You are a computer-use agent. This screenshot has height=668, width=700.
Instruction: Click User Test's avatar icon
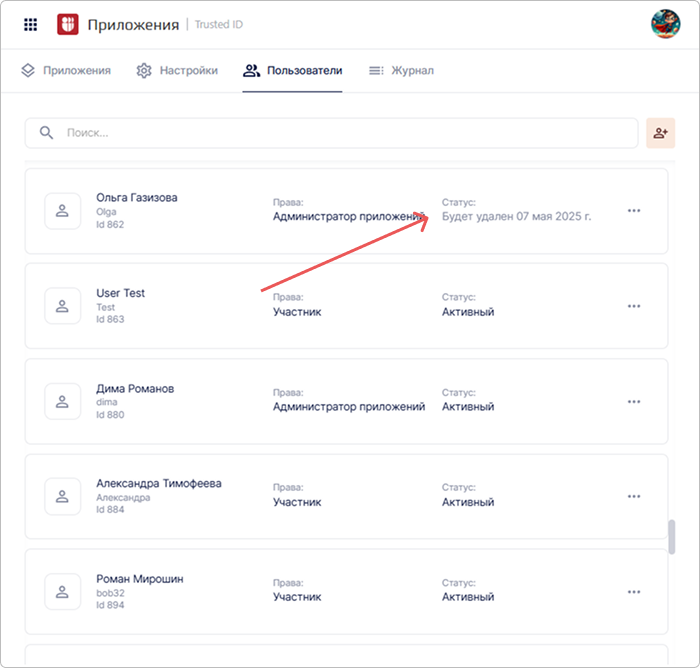(x=62, y=306)
